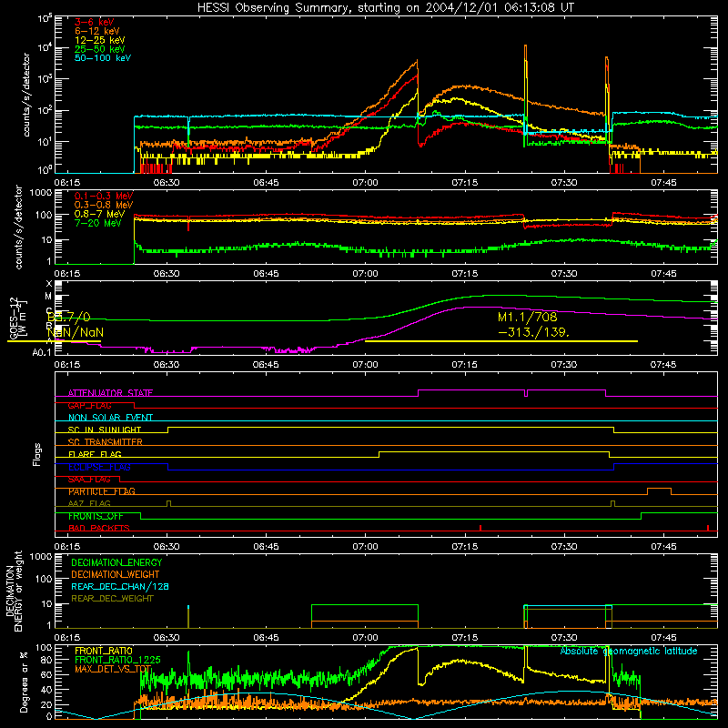Image resolution: width=728 pixels, height=728 pixels.
Task: Click the 07:15 tick label under top panel
Action: tap(464, 183)
